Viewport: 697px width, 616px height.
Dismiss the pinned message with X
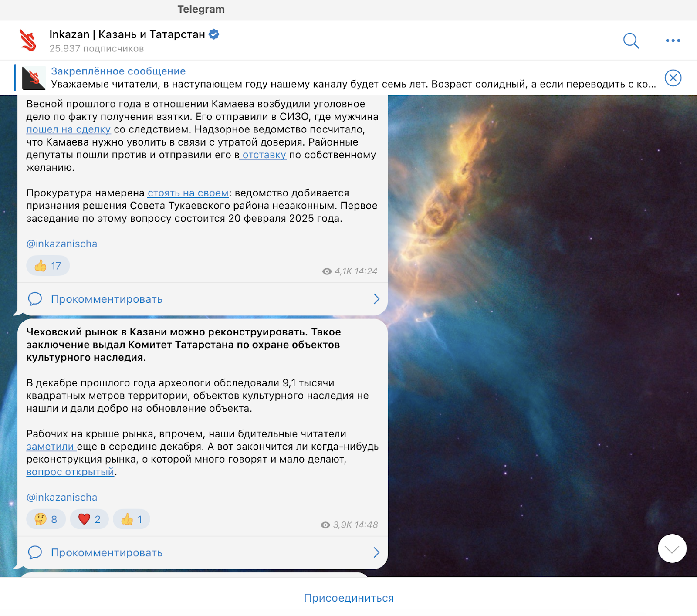[673, 78]
